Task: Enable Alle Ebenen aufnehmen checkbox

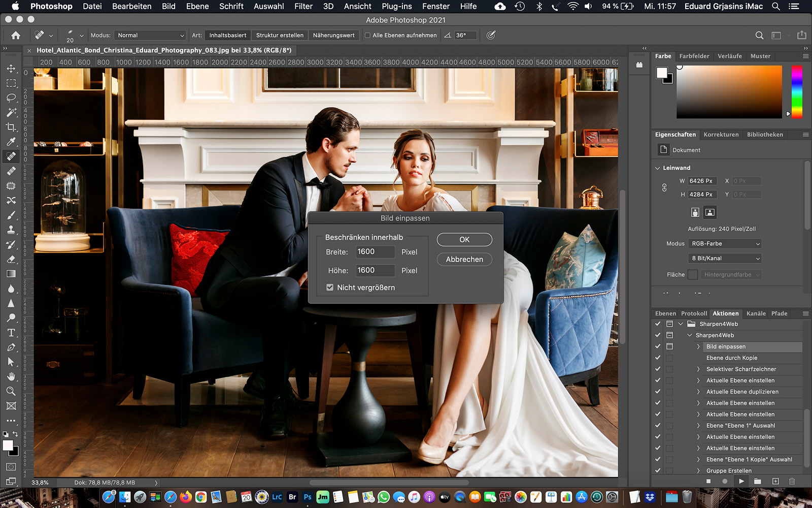Action: [367, 35]
